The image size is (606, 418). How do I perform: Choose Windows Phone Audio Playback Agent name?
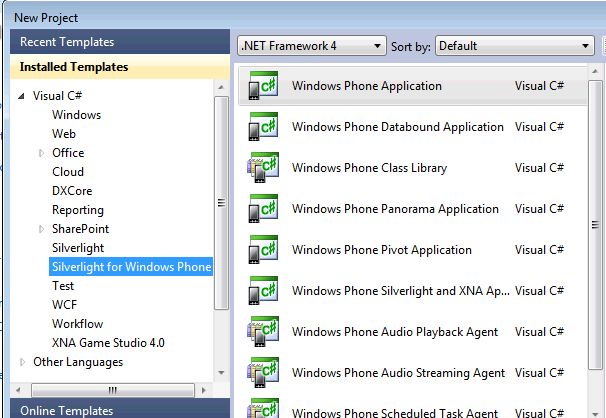pyautogui.click(x=395, y=331)
